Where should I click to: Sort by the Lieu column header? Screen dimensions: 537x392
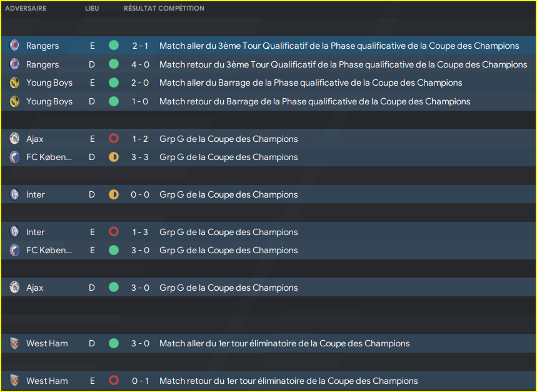[x=91, y=9]
